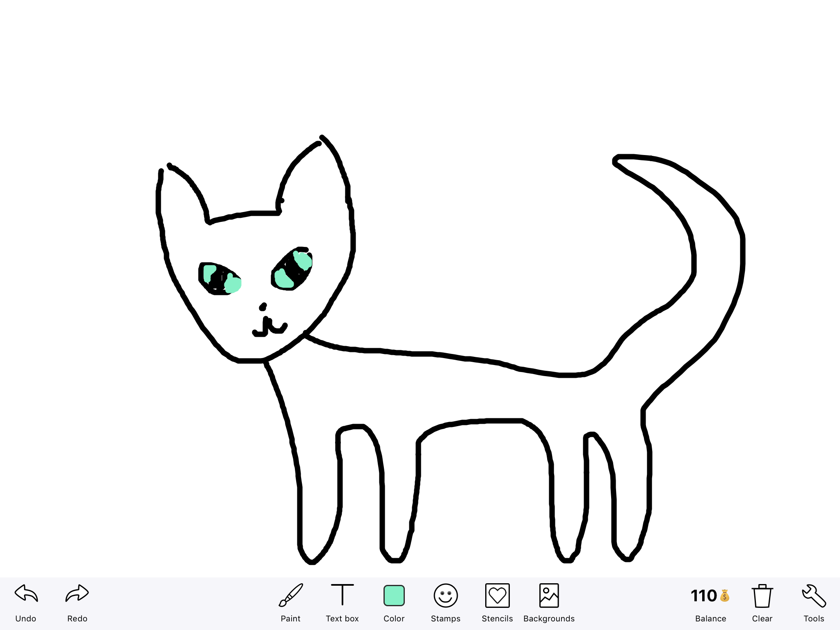Click the Clear trash can icon

pyautogui.click(x=762, y=596)
